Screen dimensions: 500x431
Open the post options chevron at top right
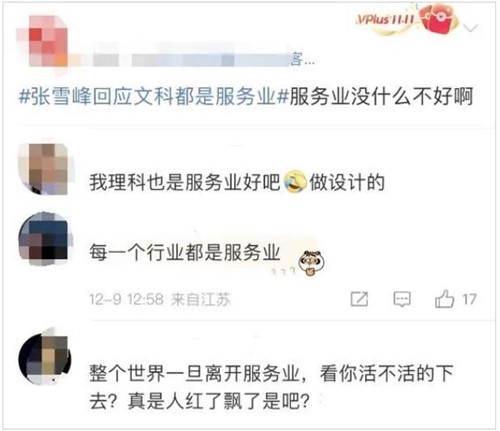tap(471, 28)
